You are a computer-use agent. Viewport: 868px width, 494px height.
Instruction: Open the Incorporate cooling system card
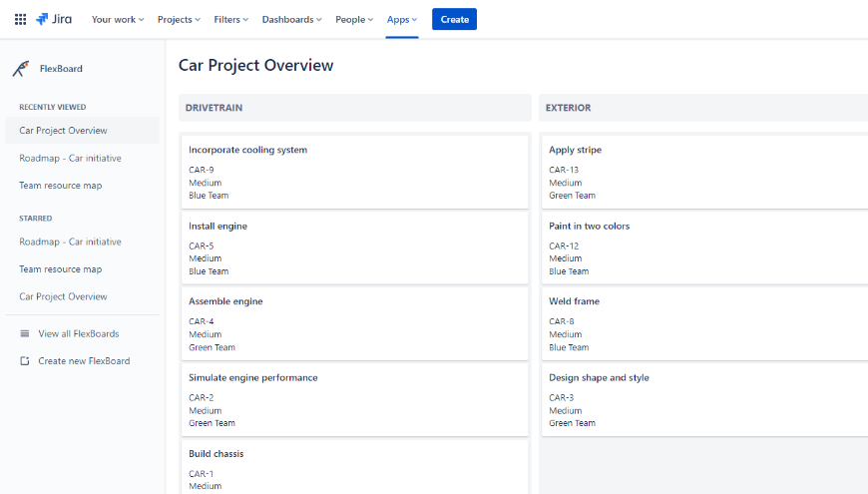click(x=354, y=172)
